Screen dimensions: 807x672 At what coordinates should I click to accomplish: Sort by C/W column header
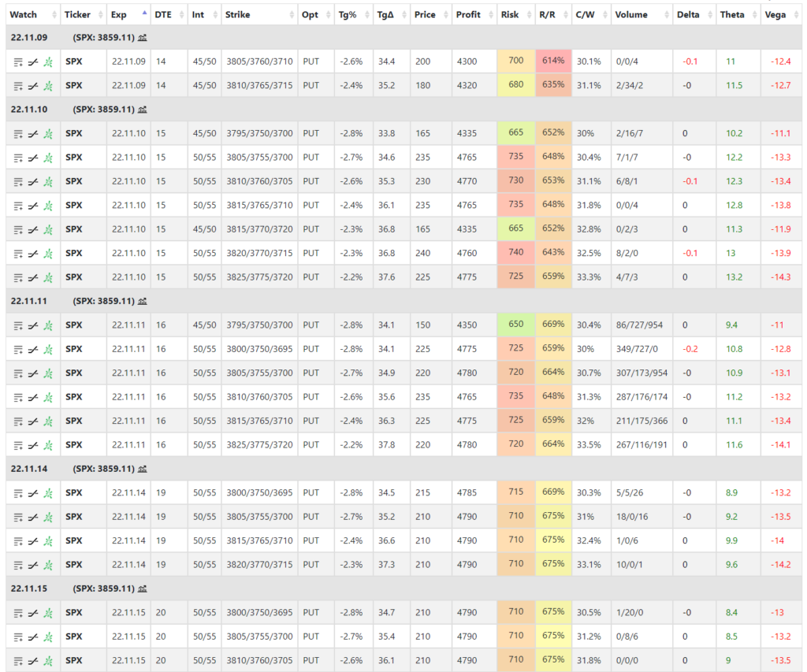pos(591,15)
